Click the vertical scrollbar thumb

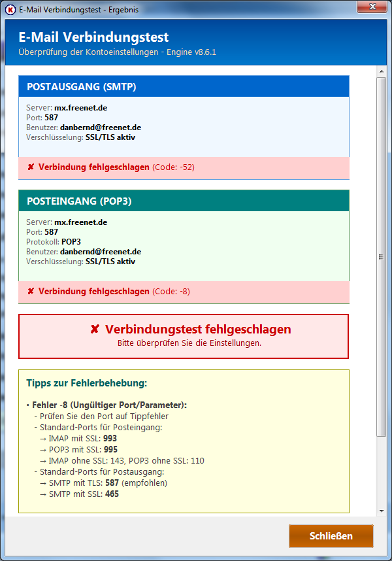click(x=382, y=255)
